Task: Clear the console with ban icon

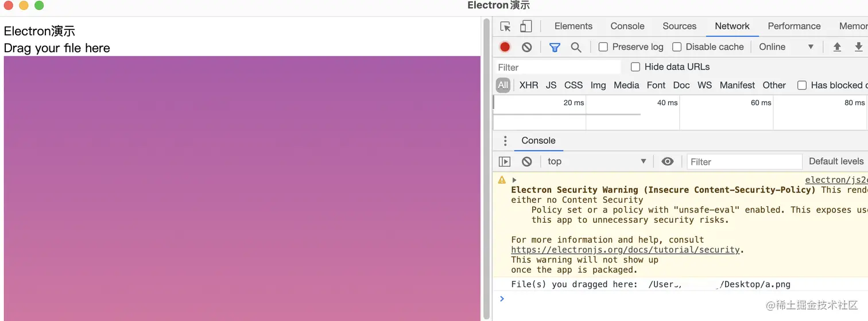Action: (x=527, y=162)
